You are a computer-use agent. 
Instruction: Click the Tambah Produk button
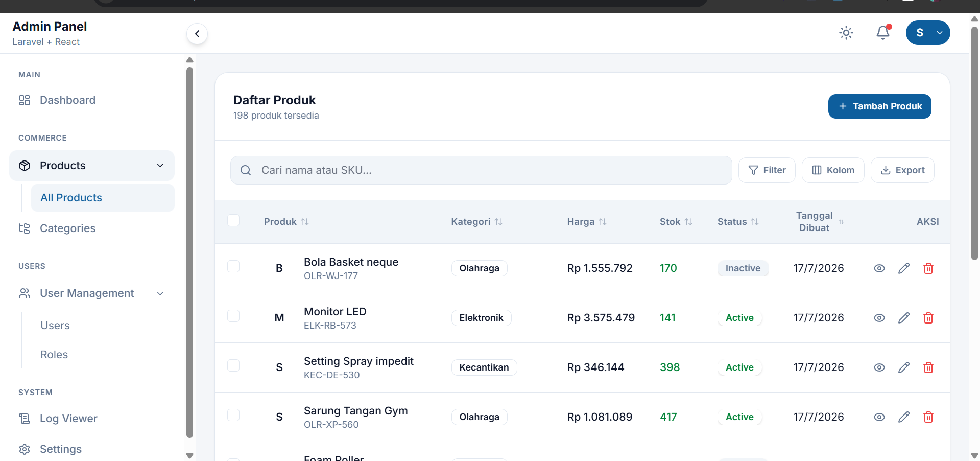click(879, 106)
